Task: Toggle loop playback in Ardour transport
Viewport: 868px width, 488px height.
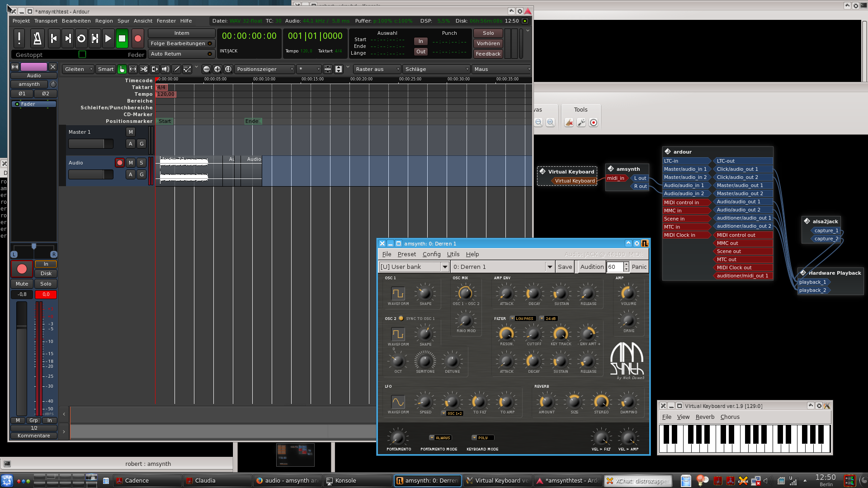Action: pyautogui.click(x=81, y=39)
